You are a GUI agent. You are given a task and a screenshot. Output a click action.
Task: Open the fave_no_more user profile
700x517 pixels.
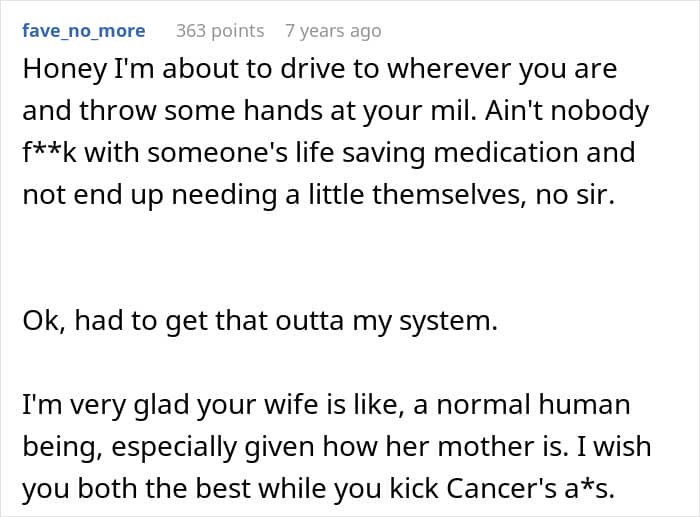(83, 31)
